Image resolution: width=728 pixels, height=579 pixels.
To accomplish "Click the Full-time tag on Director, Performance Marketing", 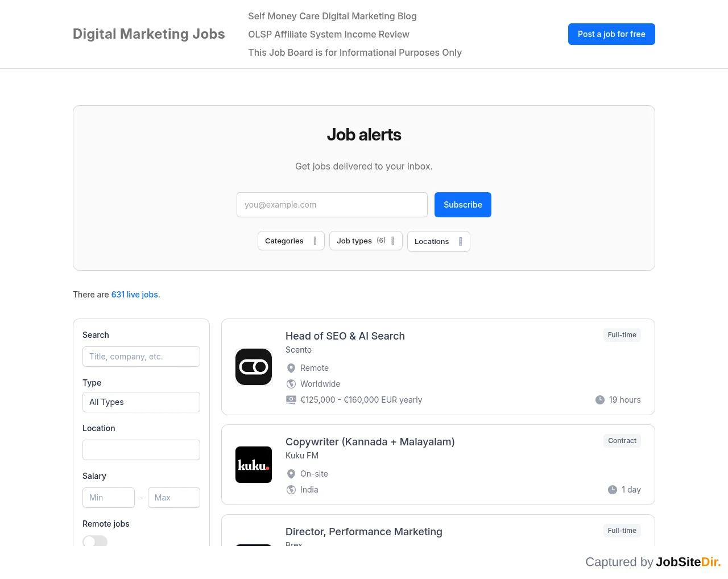I will [x=622, y=531].
